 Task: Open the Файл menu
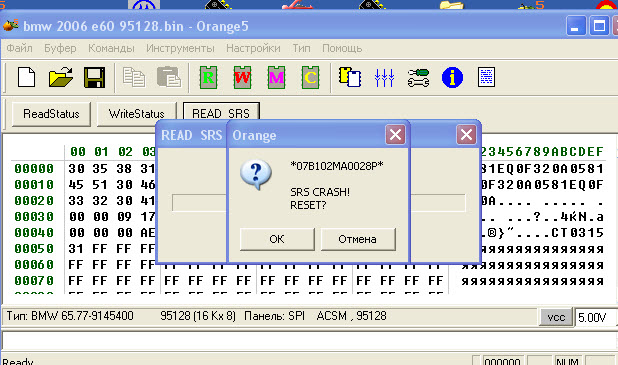[x=19, y=48]
